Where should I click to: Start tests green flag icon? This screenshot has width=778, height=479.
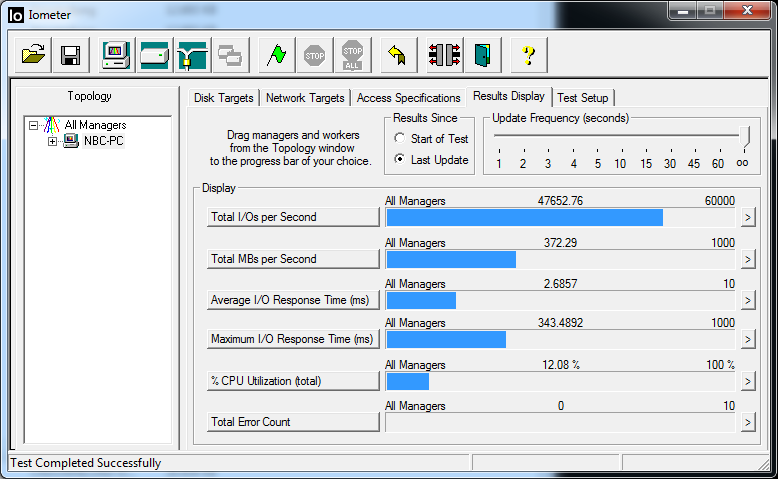click(276, 55)
